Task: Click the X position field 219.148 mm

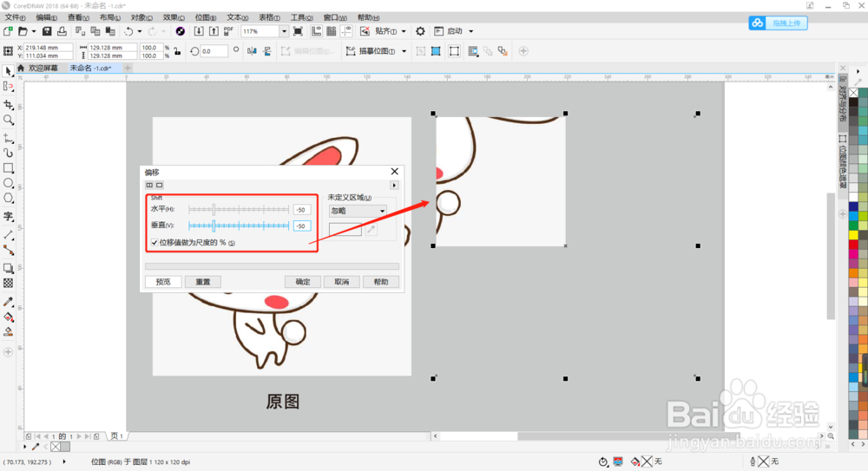Action: (48, 48)
